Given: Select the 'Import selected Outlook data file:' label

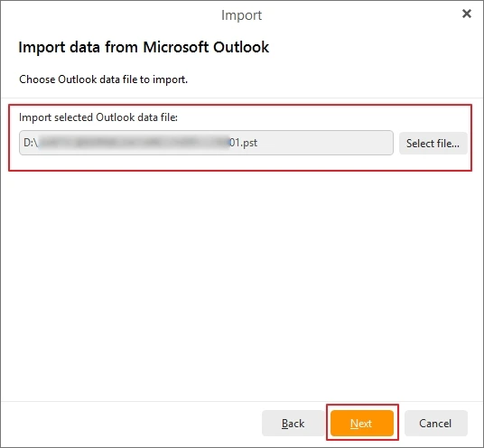Looking at the screenshot, I should click(98, 117).
